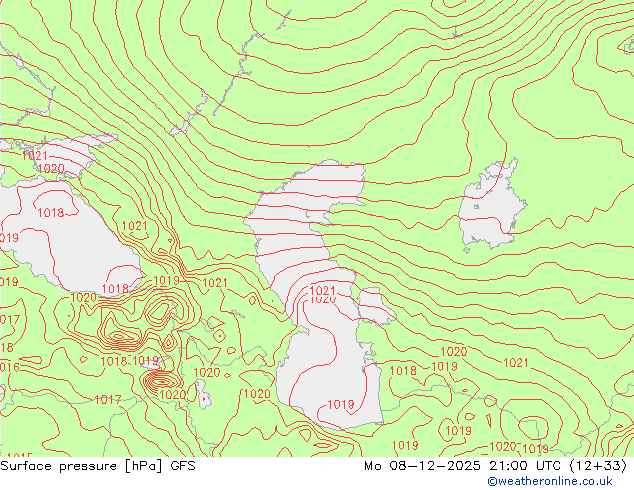This screenshot has width=634, height=490.
Task: Click the '21:00 UTC' time text
Action: point(525,466)
